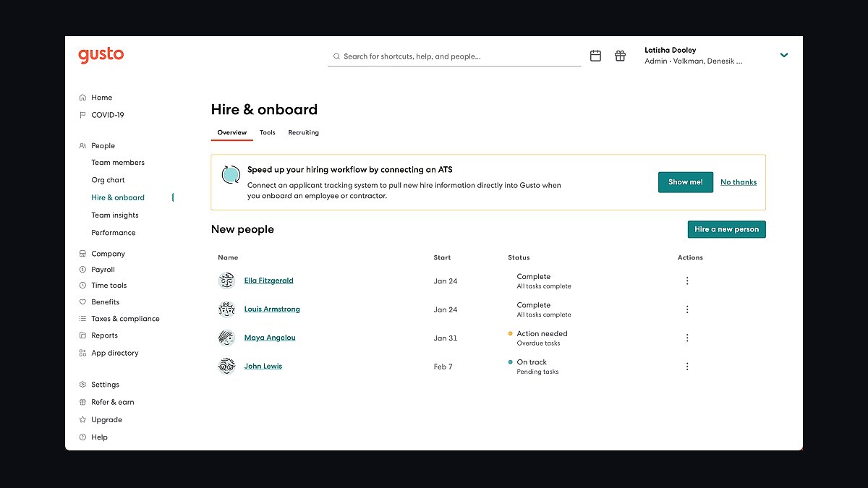Focus the search for shortcuts field
Screen dimensions: 868x488
click(x=454, y=56)
